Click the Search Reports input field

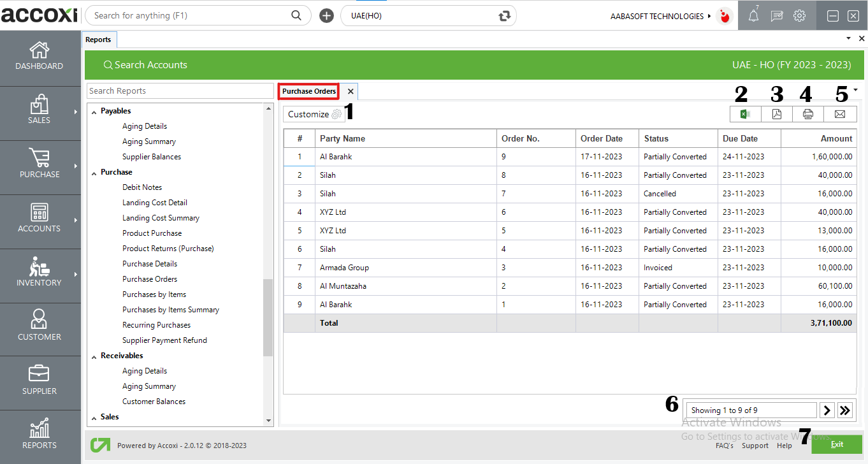coord(180,91)
